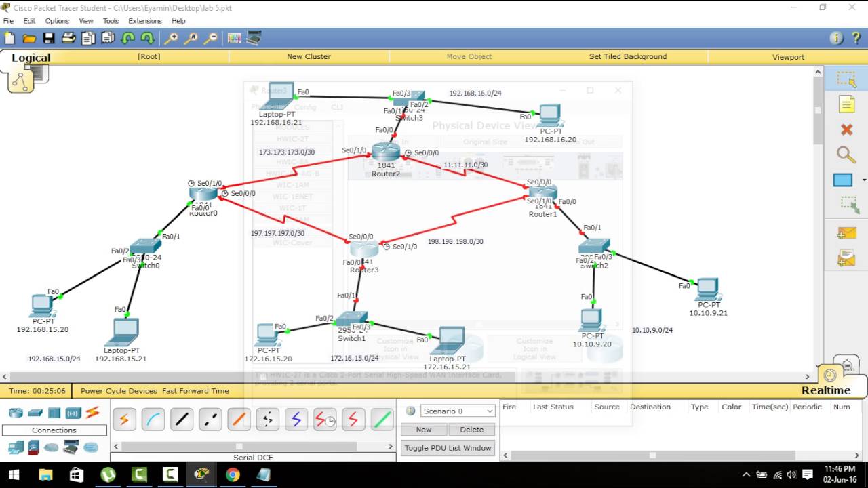Open the Options menu
This screenshot has height=488, width=868.
[x=57, y=21]
